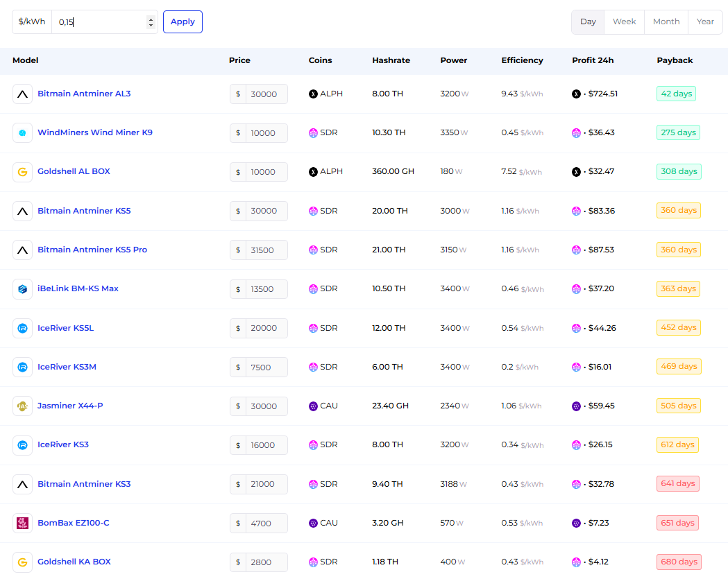Open the IceRiver KS3M model link
This screenshot has width=728, height=579.
[x=67, y=367]
